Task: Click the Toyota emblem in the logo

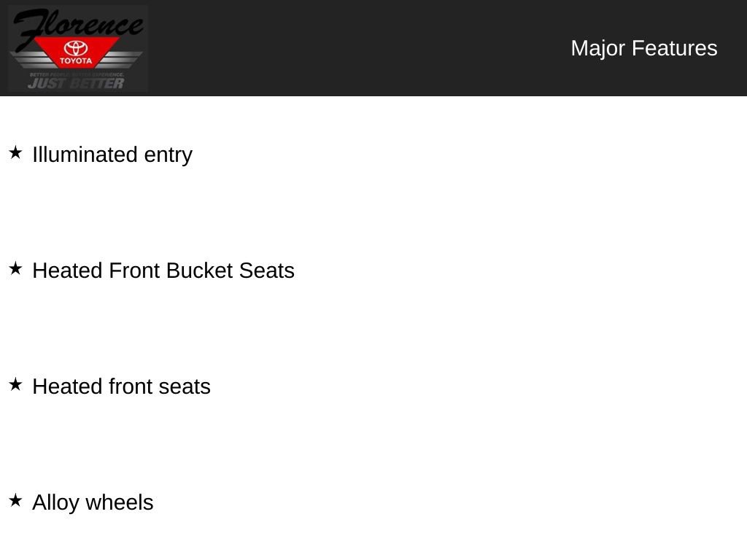Action: pos(76,48)
